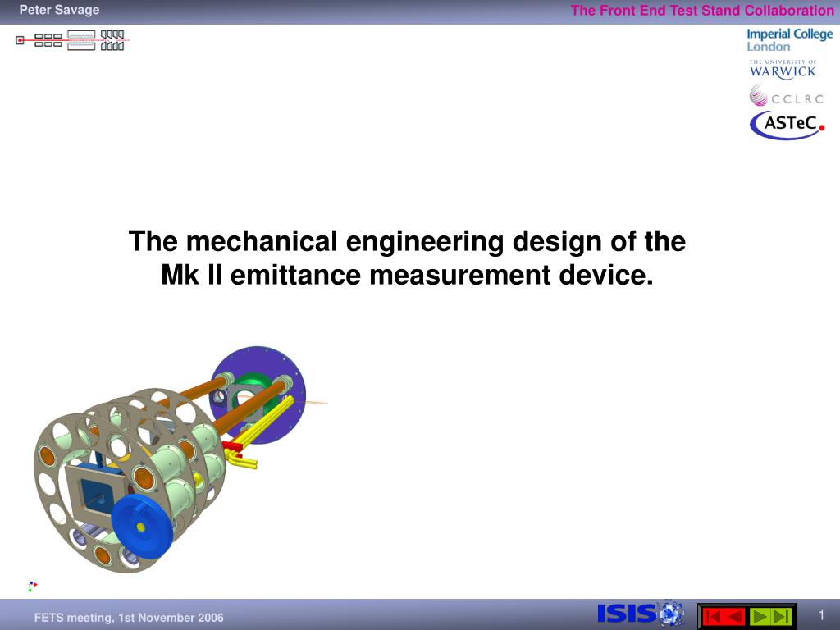Image resolution: width=840 pixels, height=630 pixels.
Task: Click the ISIS logo in the footer
Action: click(x=641, y=614)
